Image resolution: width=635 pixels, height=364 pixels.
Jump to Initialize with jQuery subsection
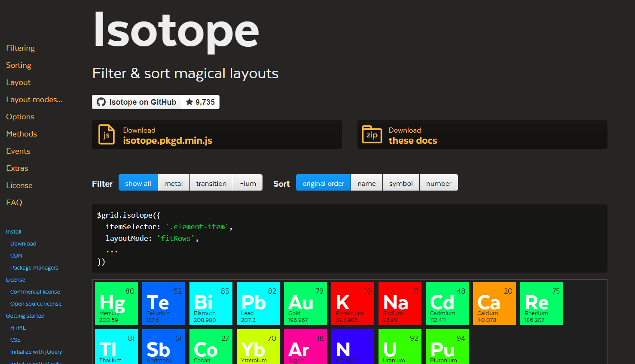(36, 352)
